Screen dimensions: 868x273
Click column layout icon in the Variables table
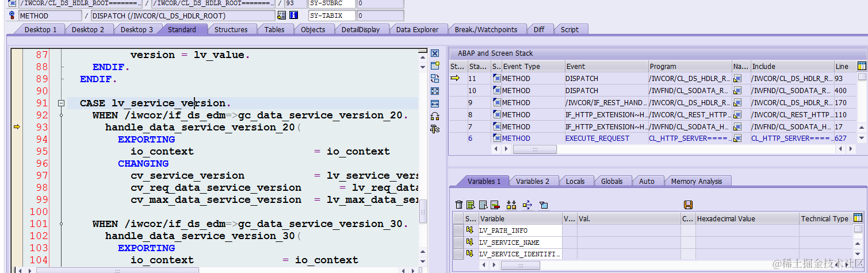pyautogui.click(x=858, y=218)
